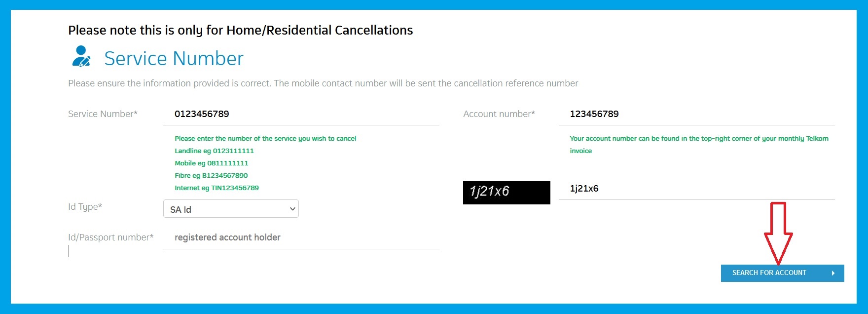Click the Service Number* field label
The width and height of the screenshot is (868, 314).
tap(103, 114)
